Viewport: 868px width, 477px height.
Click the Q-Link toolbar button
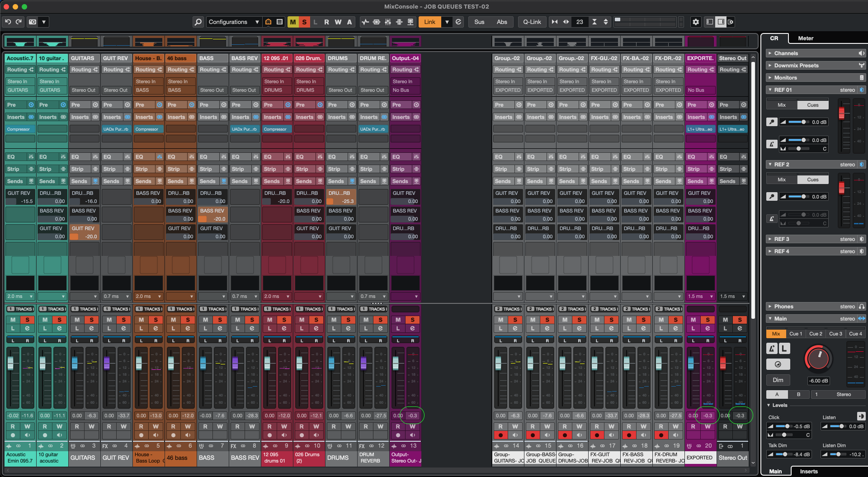click(x=532, y=22)
